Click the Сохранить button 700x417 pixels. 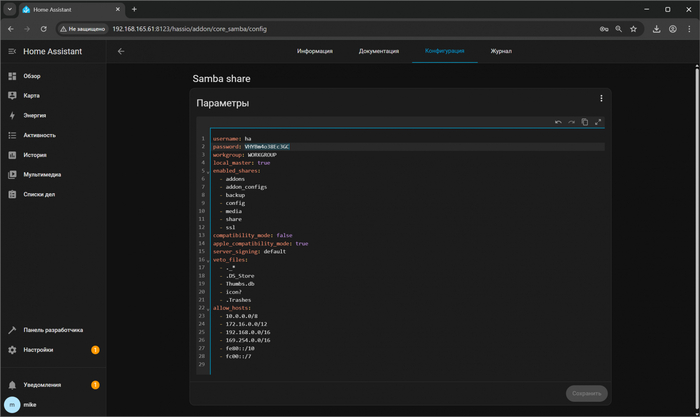click(x=586, y=393)
